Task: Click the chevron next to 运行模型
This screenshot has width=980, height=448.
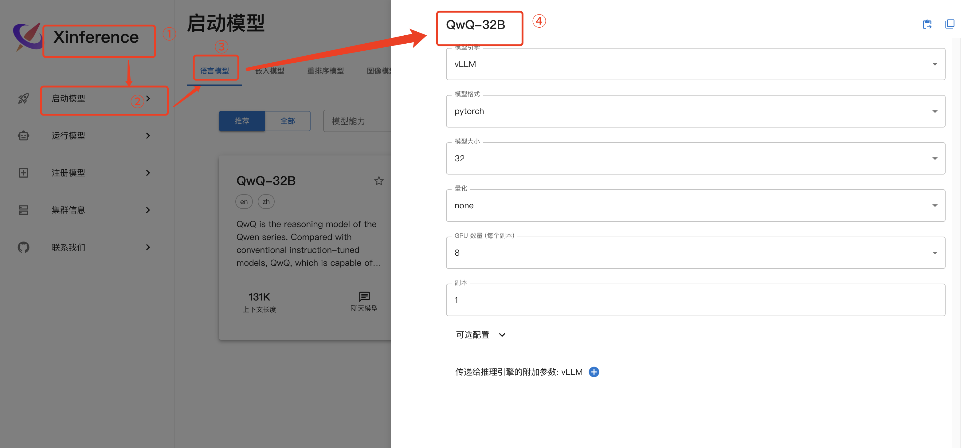Action: (x=148, y=136)
